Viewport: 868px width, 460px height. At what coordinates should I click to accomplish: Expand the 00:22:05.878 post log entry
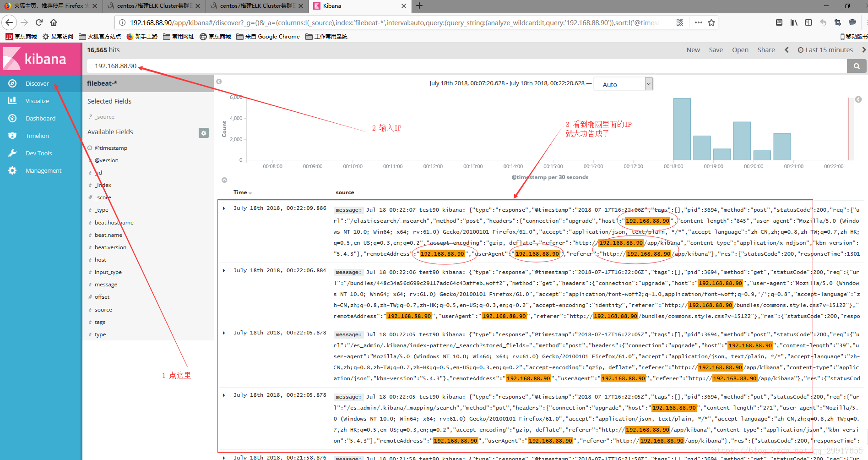[224, 333]
